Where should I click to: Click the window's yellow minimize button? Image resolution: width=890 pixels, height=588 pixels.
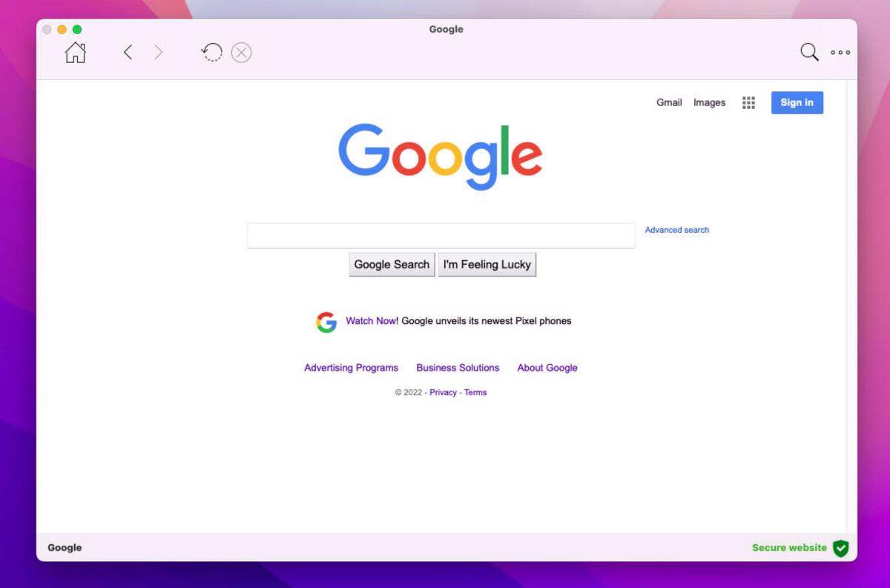[x=62, y=30]
